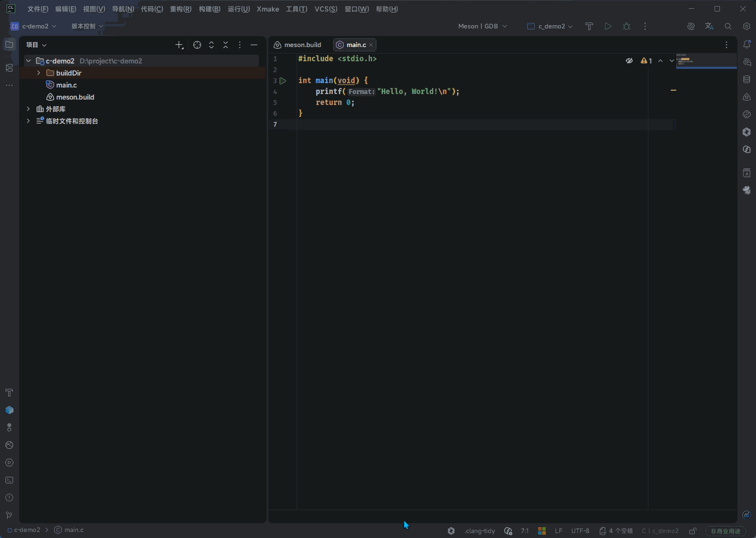Click the Build hammer icon in toolbar
The height and width of the screenshot is (538, 756).
(589, 26)
